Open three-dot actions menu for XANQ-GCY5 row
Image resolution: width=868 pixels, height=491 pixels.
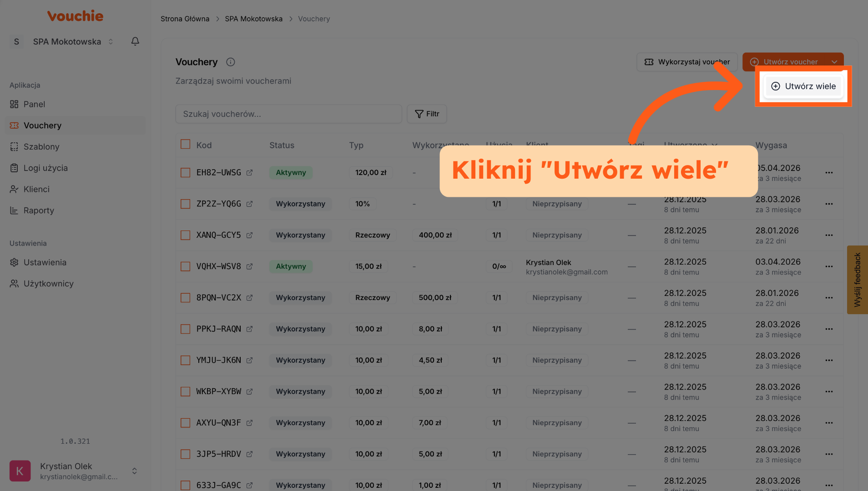click(x=829, y=235)
